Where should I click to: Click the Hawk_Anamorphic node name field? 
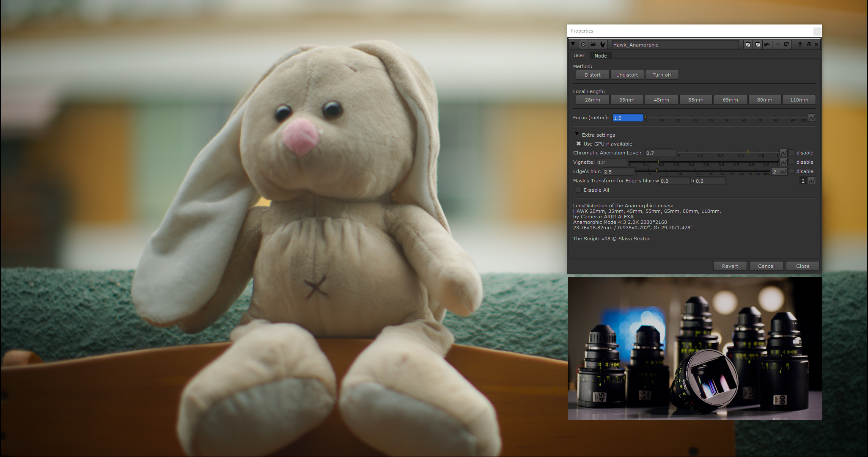click(675, 45)
